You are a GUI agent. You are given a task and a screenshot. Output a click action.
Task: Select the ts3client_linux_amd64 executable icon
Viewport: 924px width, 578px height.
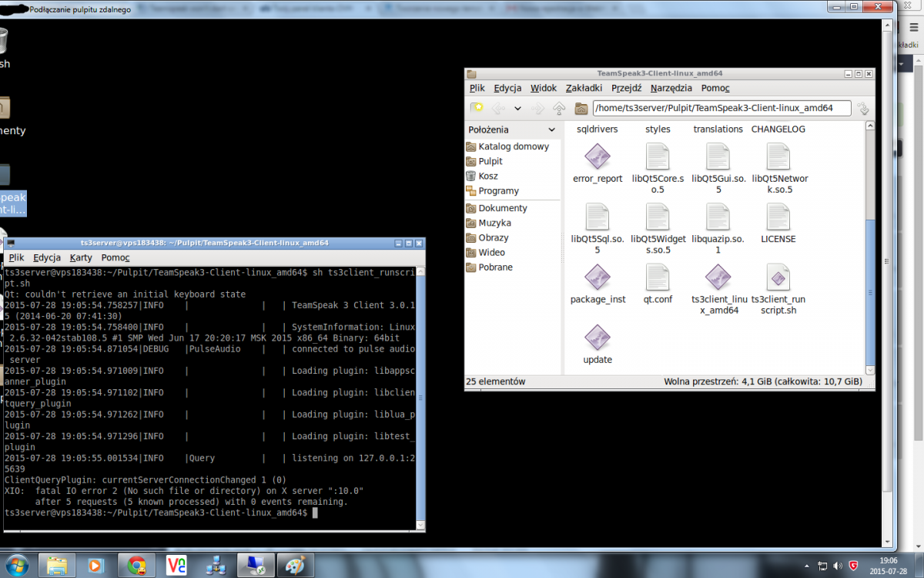pos(718,277)
